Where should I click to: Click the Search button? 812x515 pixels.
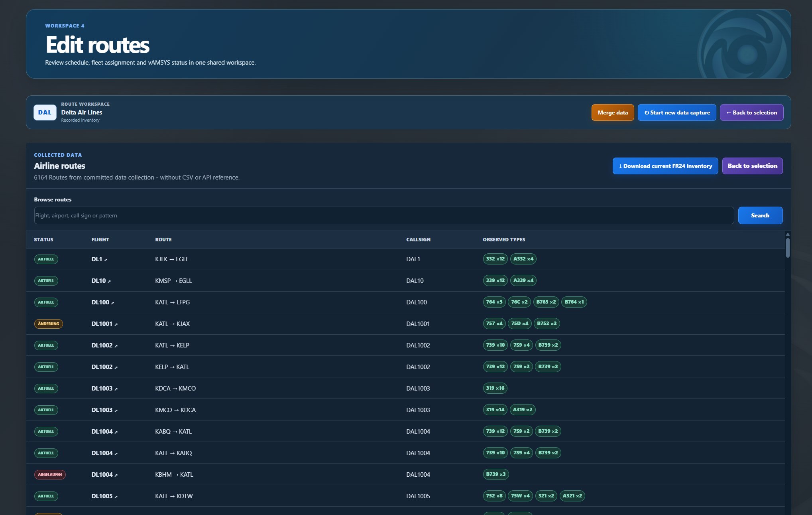click(760, 215)
